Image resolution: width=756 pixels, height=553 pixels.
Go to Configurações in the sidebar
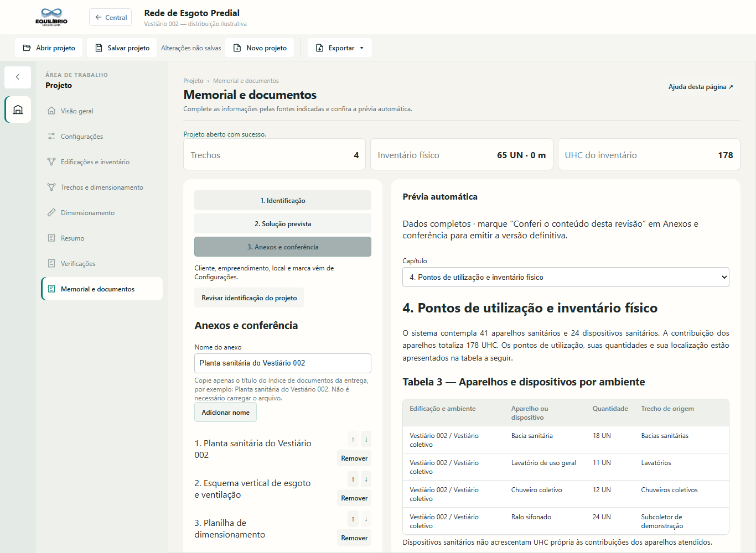[x=102, y=136]
